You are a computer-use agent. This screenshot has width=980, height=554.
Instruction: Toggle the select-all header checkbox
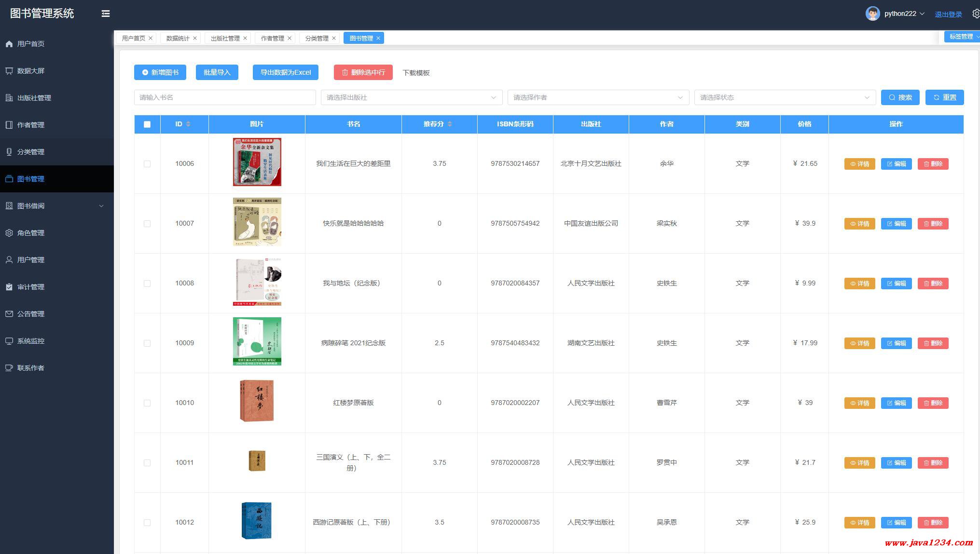pyautogui.click(x=147, y=124)
